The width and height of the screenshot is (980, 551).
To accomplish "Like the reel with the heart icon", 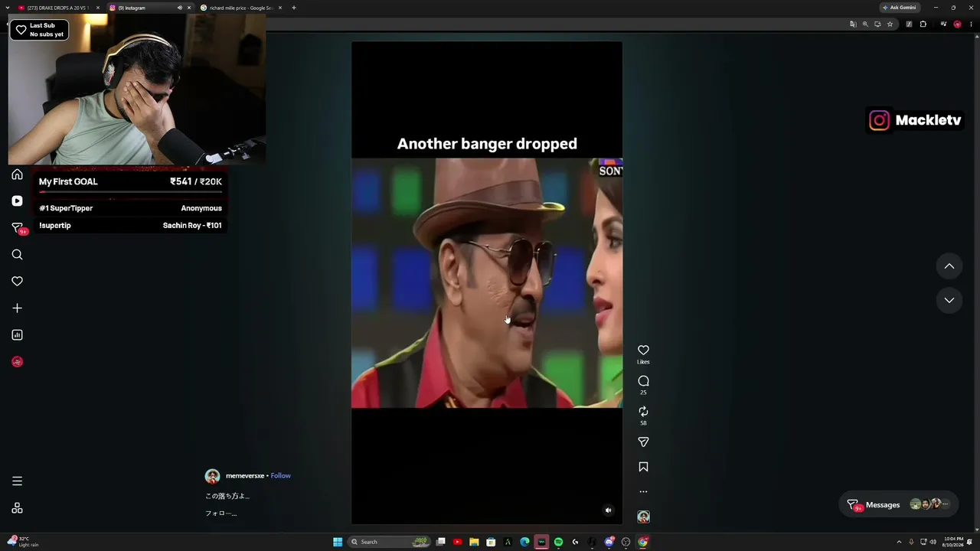I will click(643, 350).
